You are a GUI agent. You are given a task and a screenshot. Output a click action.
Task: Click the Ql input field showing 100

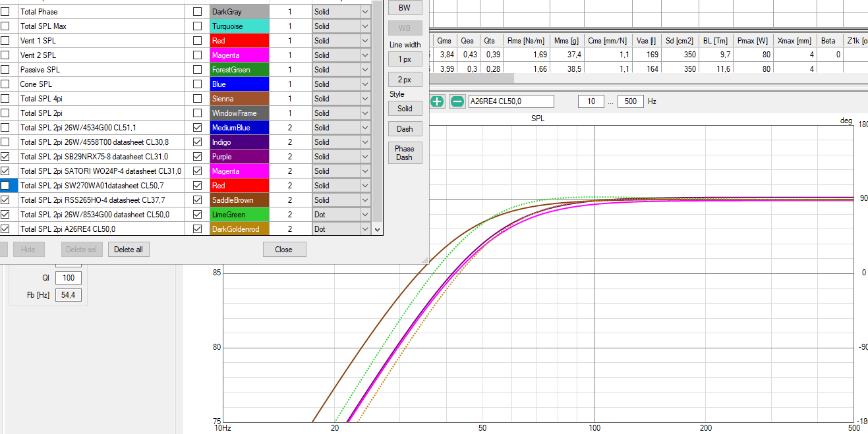[69, 278]
